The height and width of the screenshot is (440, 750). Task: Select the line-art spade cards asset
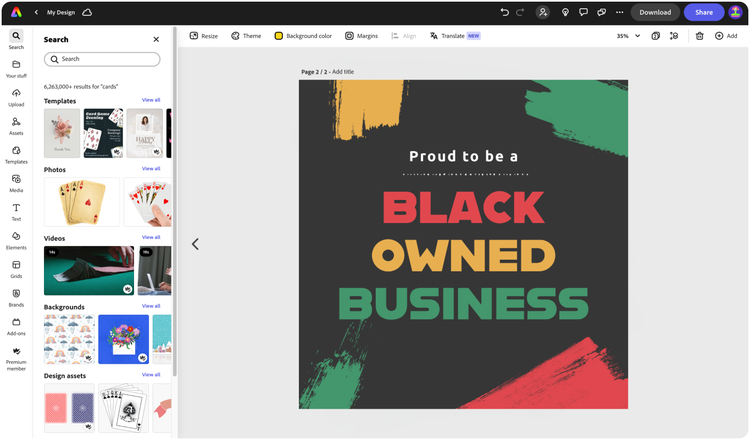(x=123, y=408)
